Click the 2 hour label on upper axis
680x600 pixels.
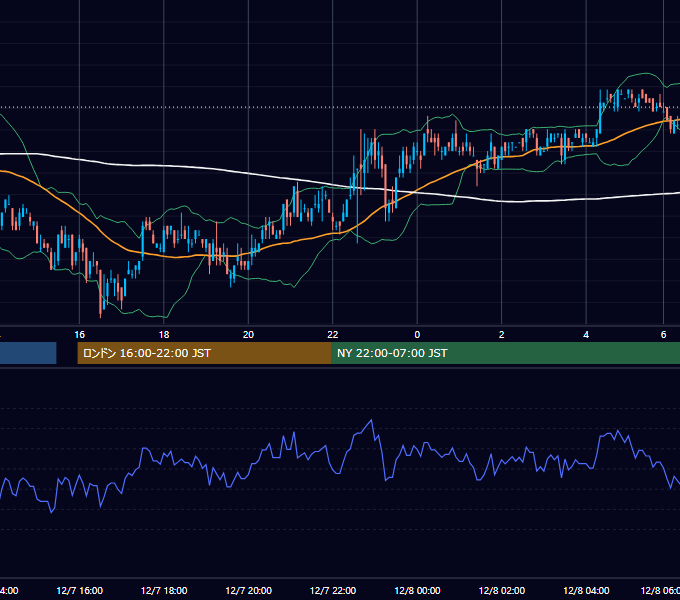502,335
